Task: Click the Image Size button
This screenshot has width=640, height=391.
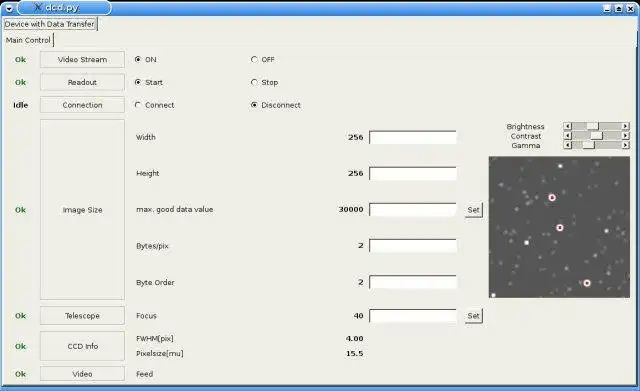Action: [x=82, y=210]
